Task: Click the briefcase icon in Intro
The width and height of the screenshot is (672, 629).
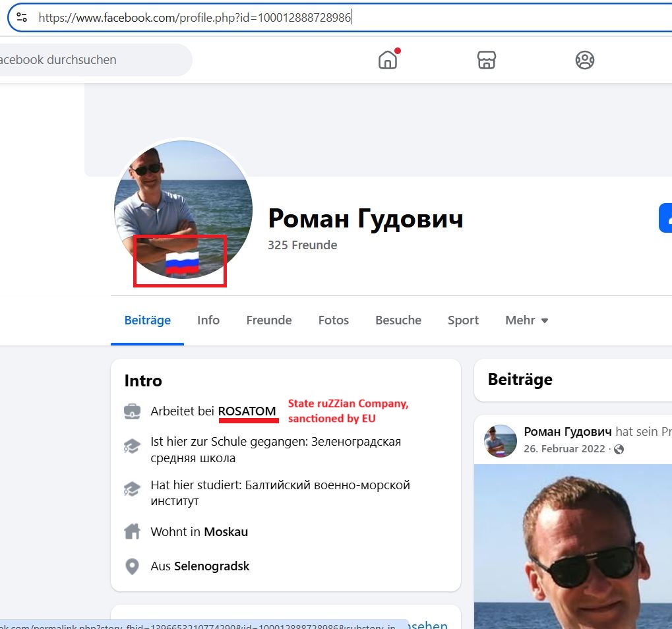Action: tap(133, 411)
